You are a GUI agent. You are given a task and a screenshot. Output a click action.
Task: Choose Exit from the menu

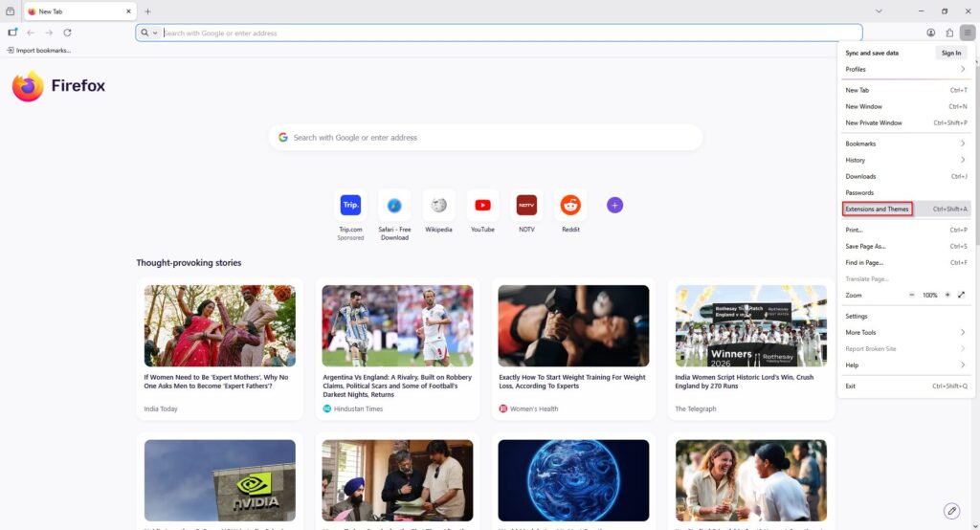tap(905, 386)
